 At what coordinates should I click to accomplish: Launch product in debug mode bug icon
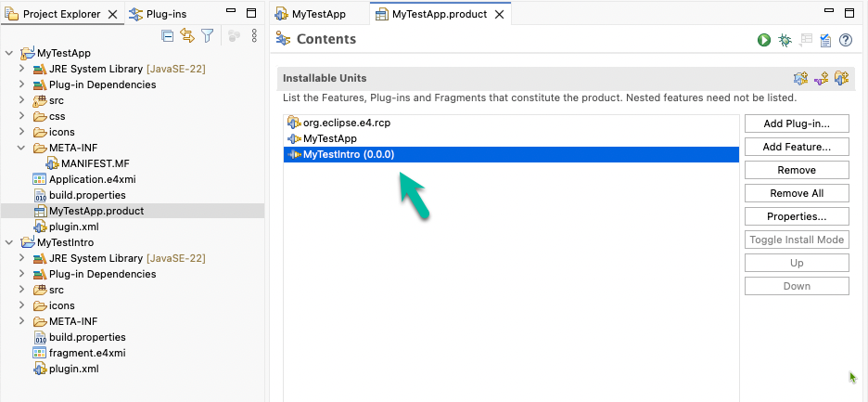(785, 40)
